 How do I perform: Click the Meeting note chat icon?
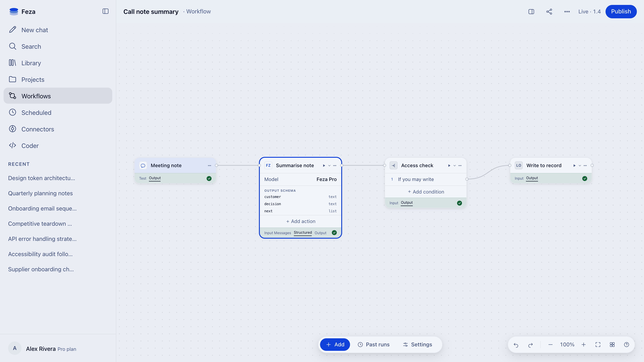click(143, 165)
